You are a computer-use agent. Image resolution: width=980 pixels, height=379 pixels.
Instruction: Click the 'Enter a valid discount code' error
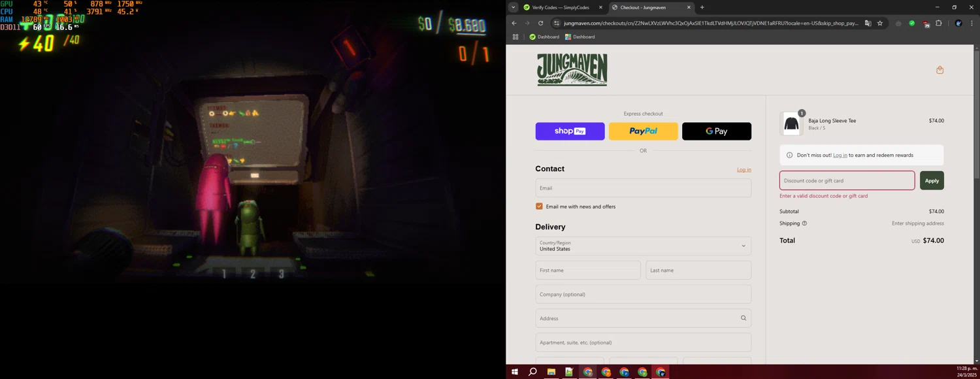[x=823, y=196]
